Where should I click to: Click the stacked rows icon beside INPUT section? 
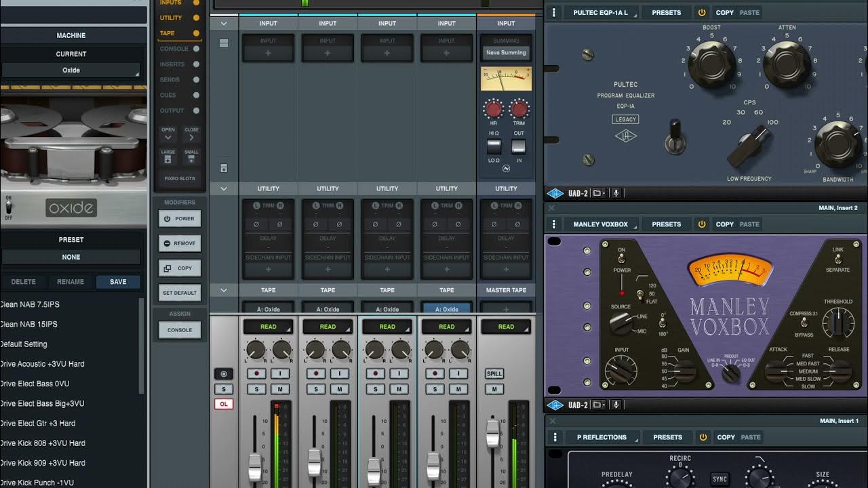(x=224, y=43)
